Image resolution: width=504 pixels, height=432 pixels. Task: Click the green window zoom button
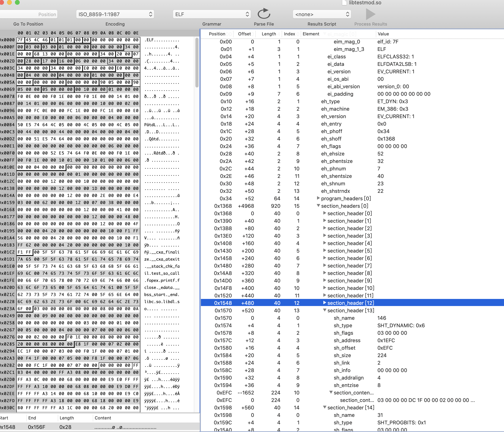coord(17,2)
